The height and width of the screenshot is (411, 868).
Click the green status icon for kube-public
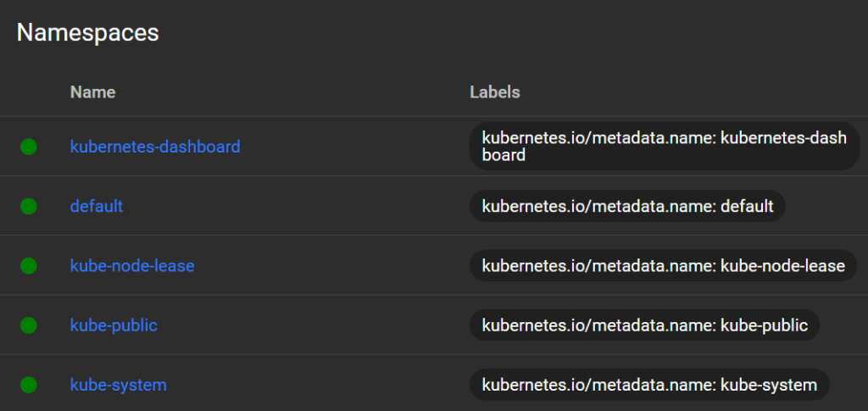(x=28, y=325)
